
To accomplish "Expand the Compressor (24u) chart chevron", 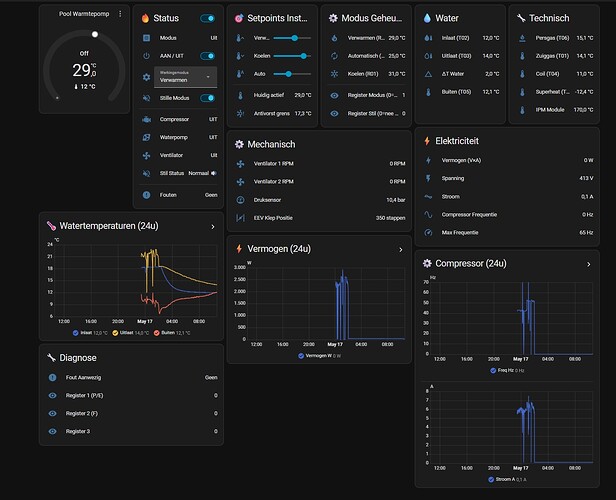I will (588, 264).
